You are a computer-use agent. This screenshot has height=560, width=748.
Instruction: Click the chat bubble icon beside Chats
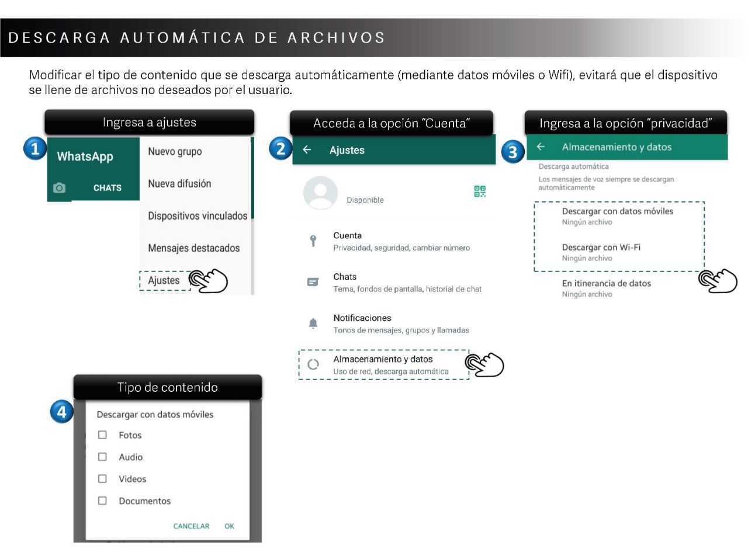click(x=314, y=281)
